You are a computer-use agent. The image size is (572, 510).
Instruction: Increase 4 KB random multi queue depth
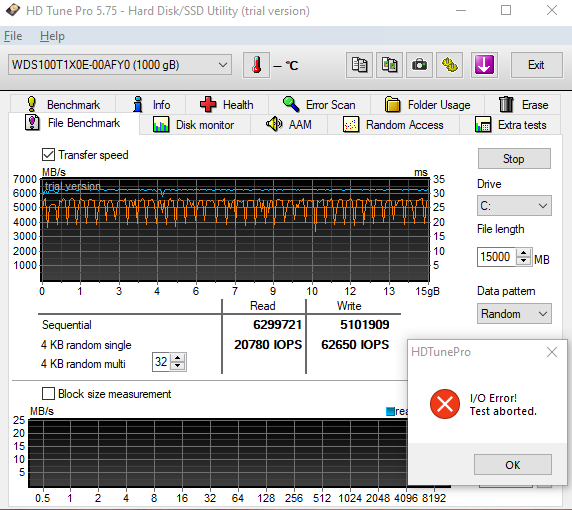tap(178, 358)
